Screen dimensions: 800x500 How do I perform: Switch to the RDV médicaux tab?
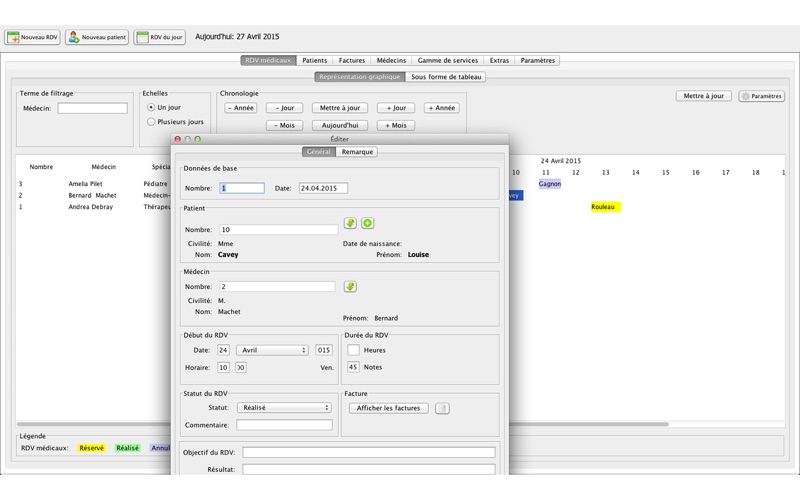[x=268, y=60]
